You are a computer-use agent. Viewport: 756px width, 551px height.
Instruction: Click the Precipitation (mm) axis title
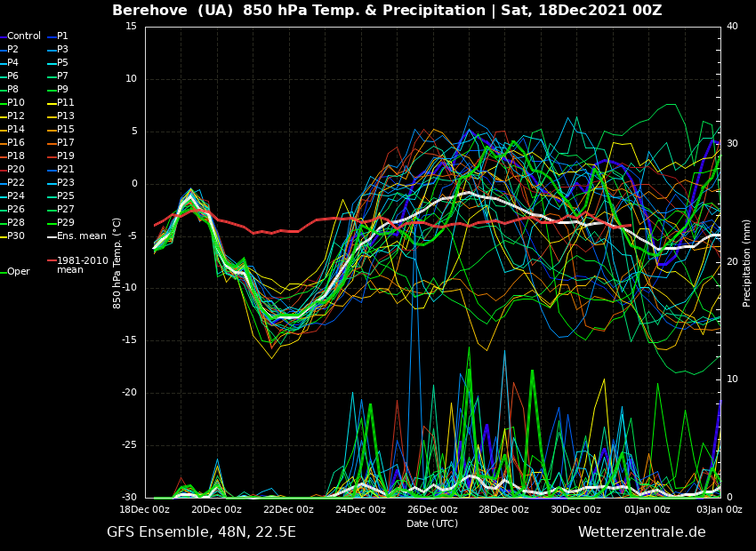747,262
